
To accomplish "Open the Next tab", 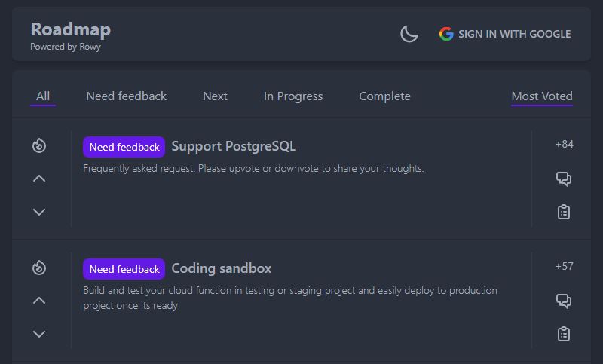I will [x=215, y=96].
